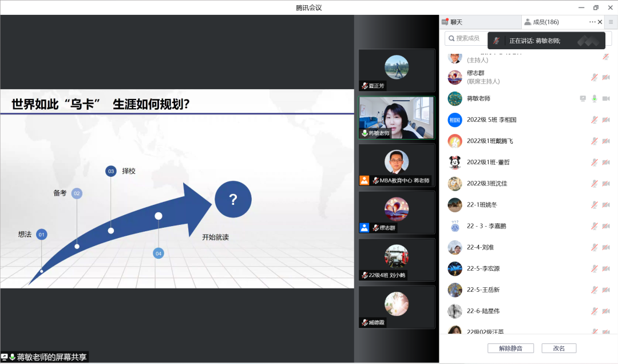Viewport: 618px width, 364px height.
Task: Click the 解除静音 unmute button
Action: [510, 348]
